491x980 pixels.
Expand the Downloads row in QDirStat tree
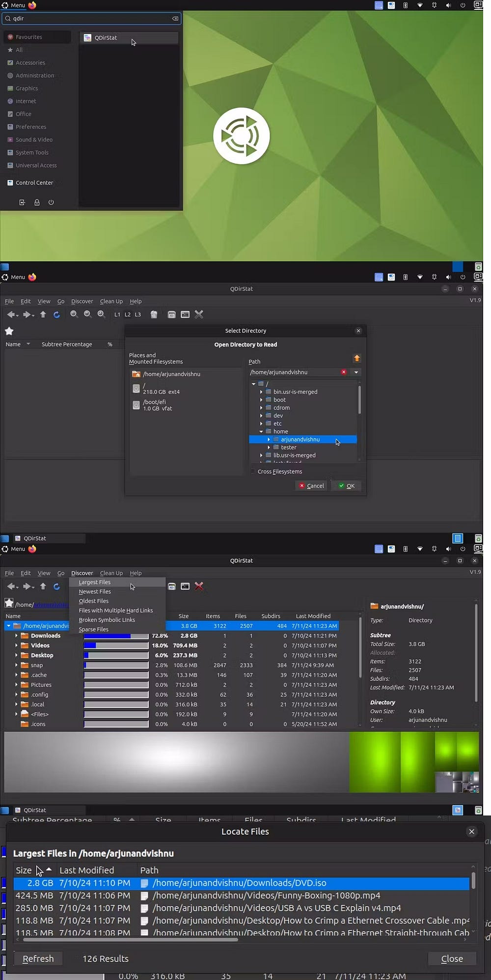pos(16,636)
